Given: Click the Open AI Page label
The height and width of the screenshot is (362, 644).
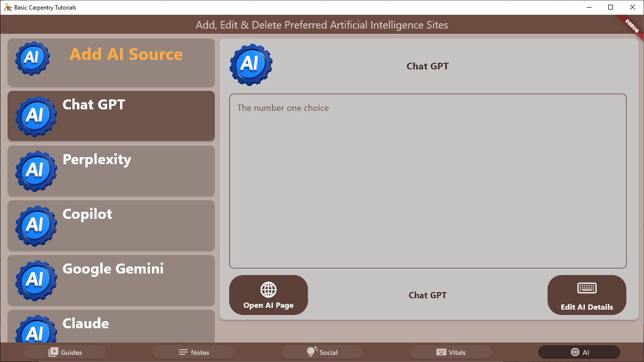Looking at the screenshot, I should pos(269,305).
